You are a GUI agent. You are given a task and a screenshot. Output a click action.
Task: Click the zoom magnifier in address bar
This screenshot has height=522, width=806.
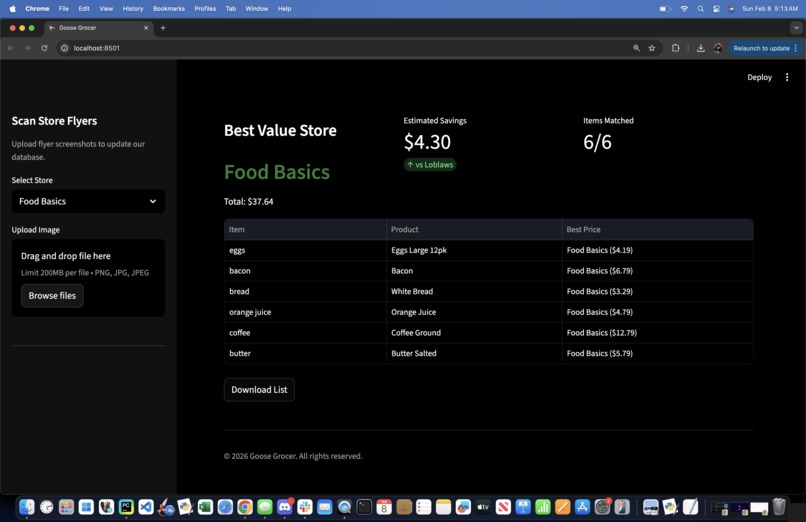coord(636,48)
